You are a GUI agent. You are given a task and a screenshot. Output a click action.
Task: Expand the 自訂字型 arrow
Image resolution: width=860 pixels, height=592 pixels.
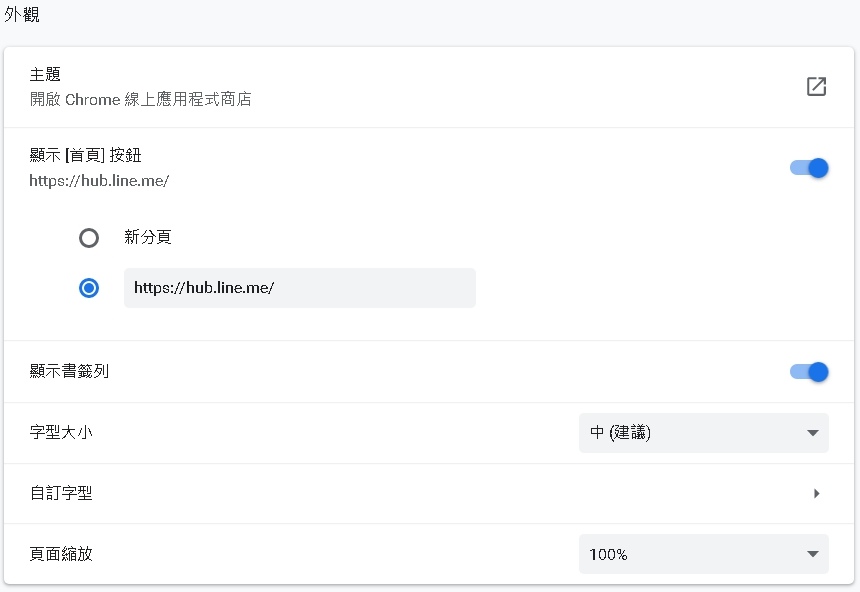click(x=816, y=493)
